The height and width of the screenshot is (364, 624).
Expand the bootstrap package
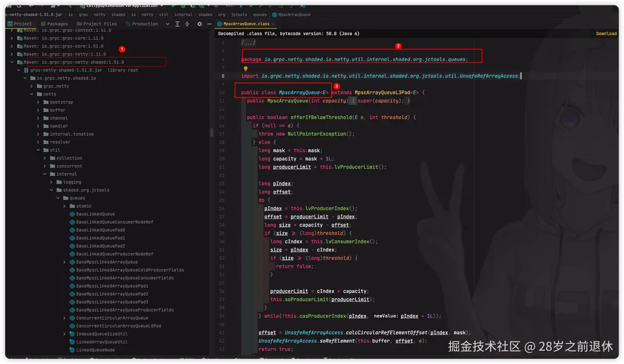click(39, 102)
